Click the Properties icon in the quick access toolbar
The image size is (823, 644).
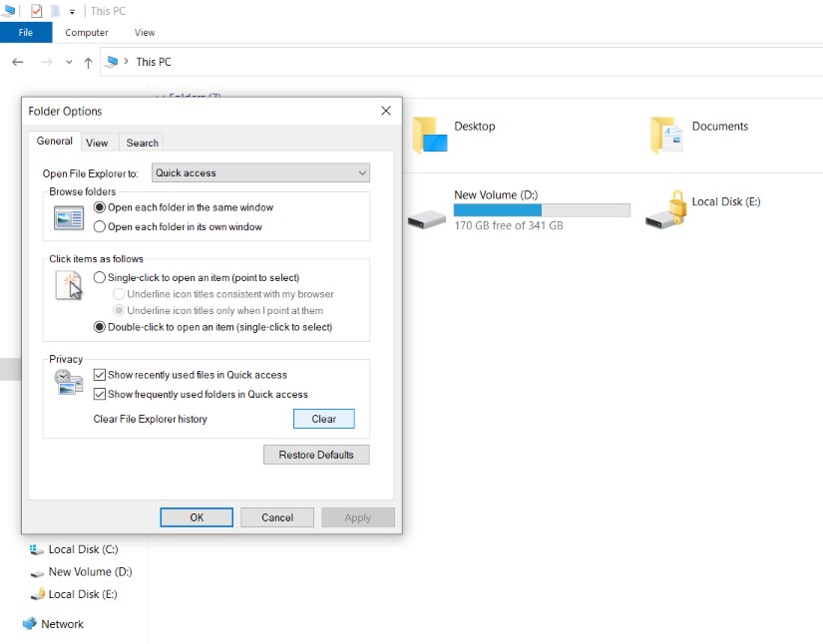[x=36, y=11]
